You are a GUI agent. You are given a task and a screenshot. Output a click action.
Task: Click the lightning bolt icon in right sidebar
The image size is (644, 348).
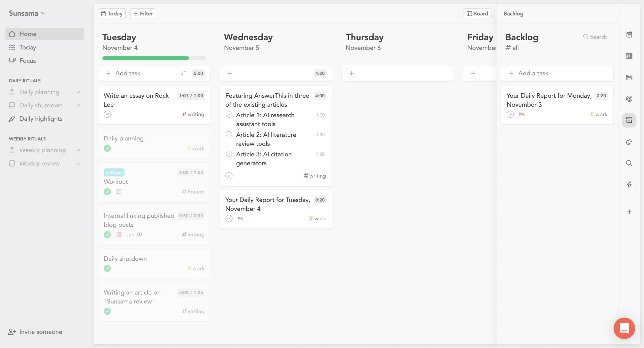click(629, 185)
